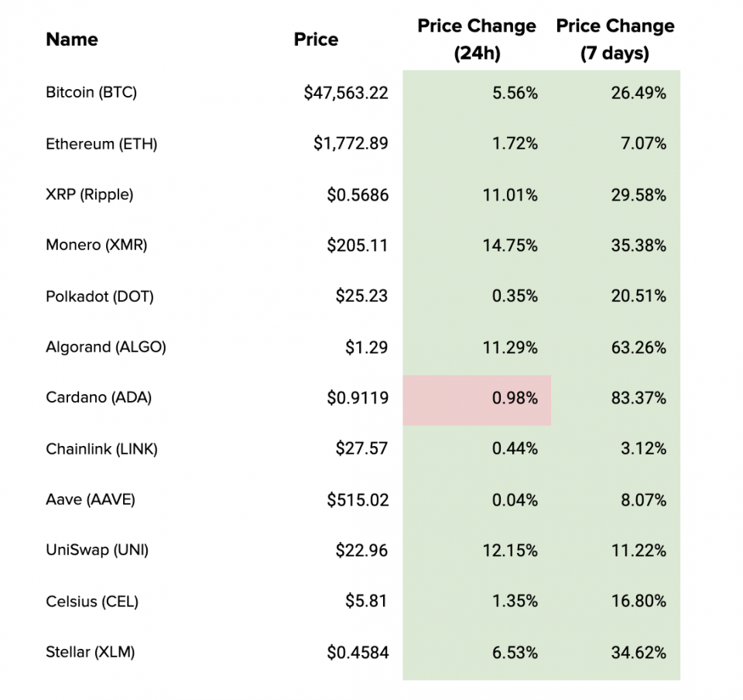Image resolution: width=743 pixels, height=700 pixels.
Task: Click the red-highlighted Cardano 0.98% cell
Action: 477,400
